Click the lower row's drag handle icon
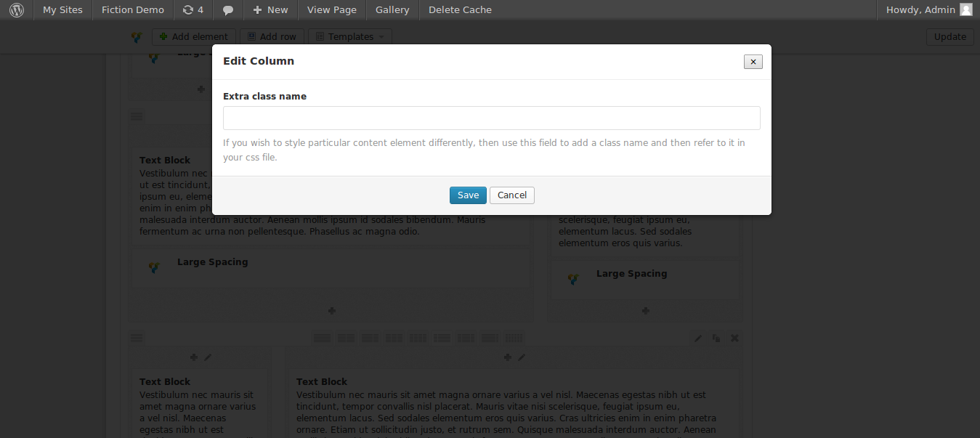980x438 pixels. coord(137,338)
